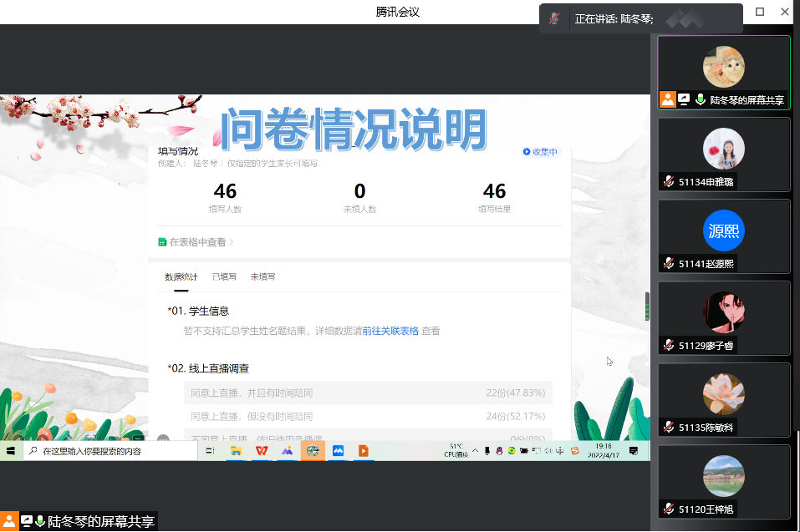This screenshot has height=532, width=800.
Task: Click the red Sogou input icon in the tray
Action: coord(575,451)
